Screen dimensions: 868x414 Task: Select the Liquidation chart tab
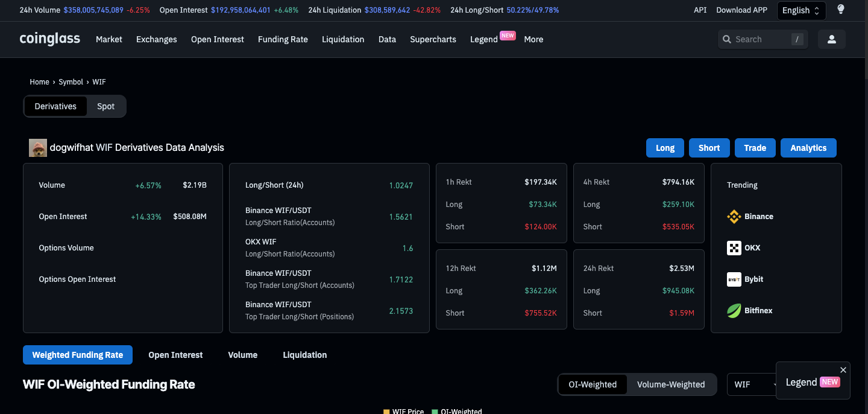coord(305,355)
